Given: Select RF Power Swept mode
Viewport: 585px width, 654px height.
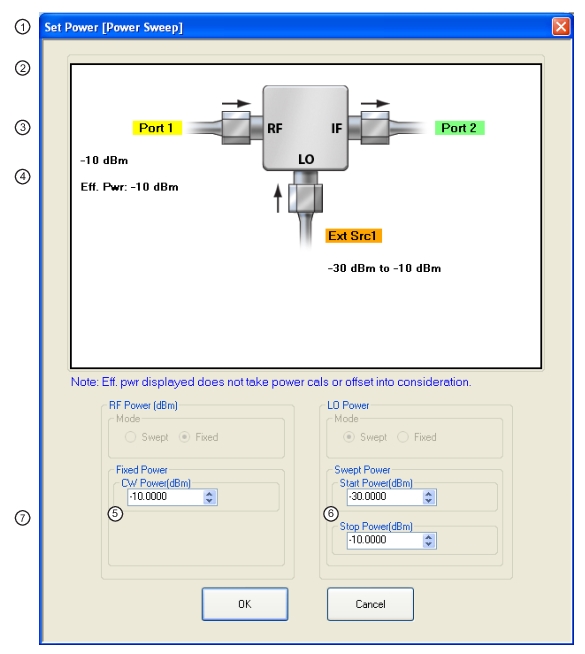Looking at the screenshot, I should (x=131, y=437).
